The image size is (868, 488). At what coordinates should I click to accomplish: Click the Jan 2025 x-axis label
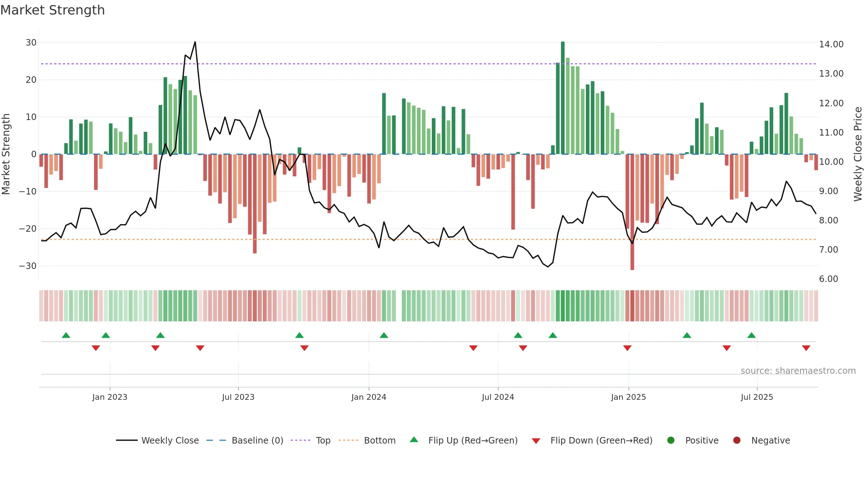pyautogui.click(x=629, y=397)
